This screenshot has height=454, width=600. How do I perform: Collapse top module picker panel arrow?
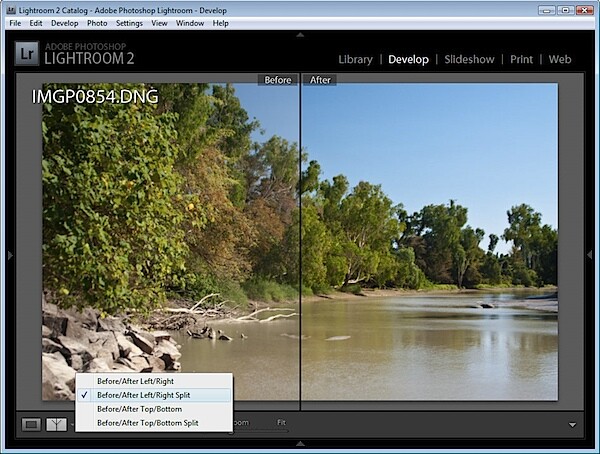(300, 35)
